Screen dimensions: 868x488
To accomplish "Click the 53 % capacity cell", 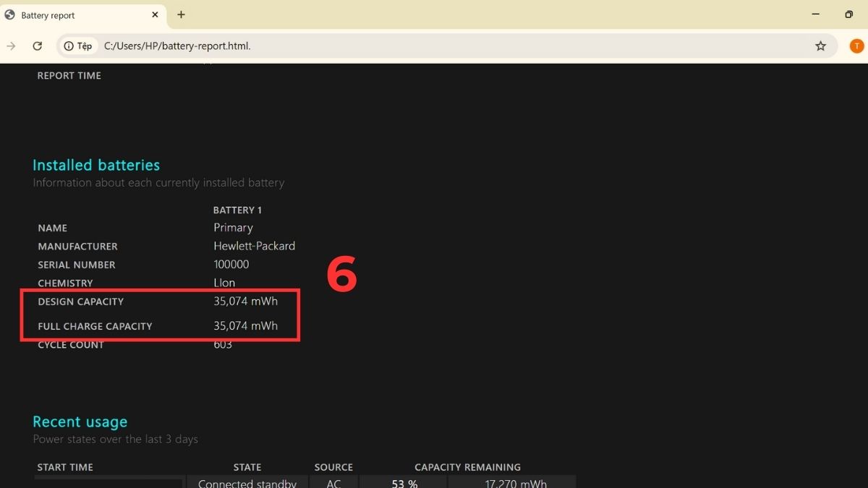I will coord(404,482).
